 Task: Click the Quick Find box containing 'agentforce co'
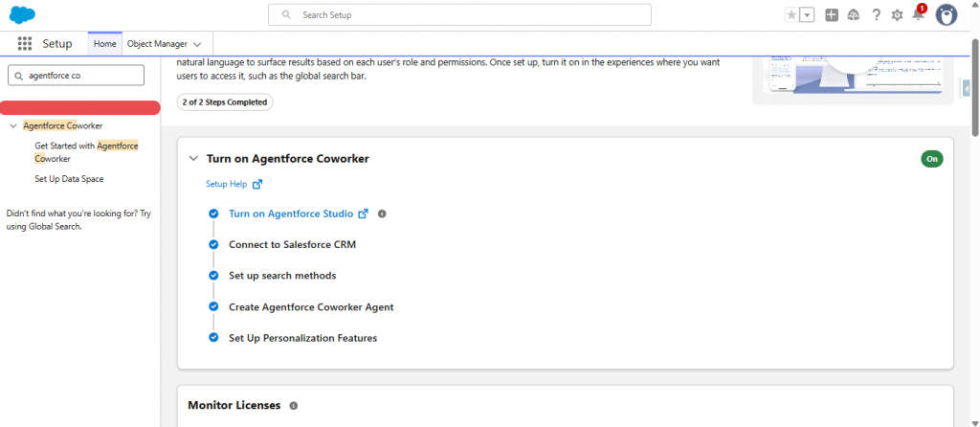tap(77, 75)
